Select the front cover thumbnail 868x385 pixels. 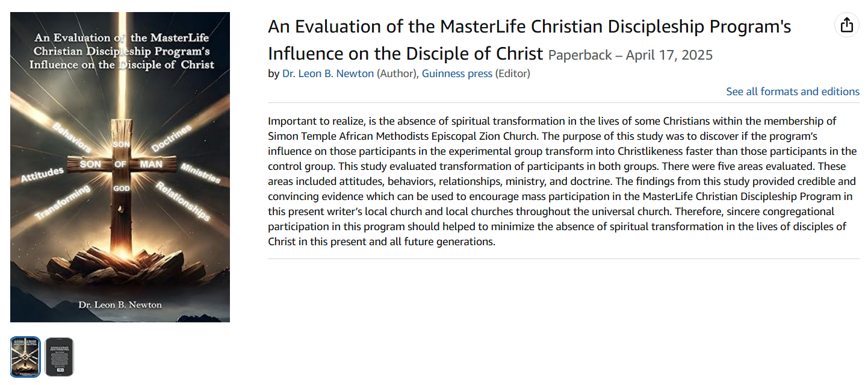25,357
